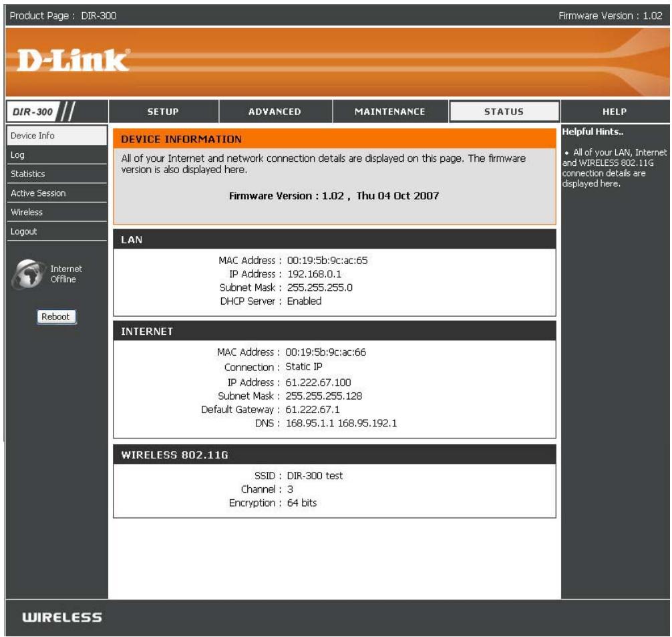This screenshot has height=637, width=672.
Task: Click the LAN section header
Action: [334, 239]
